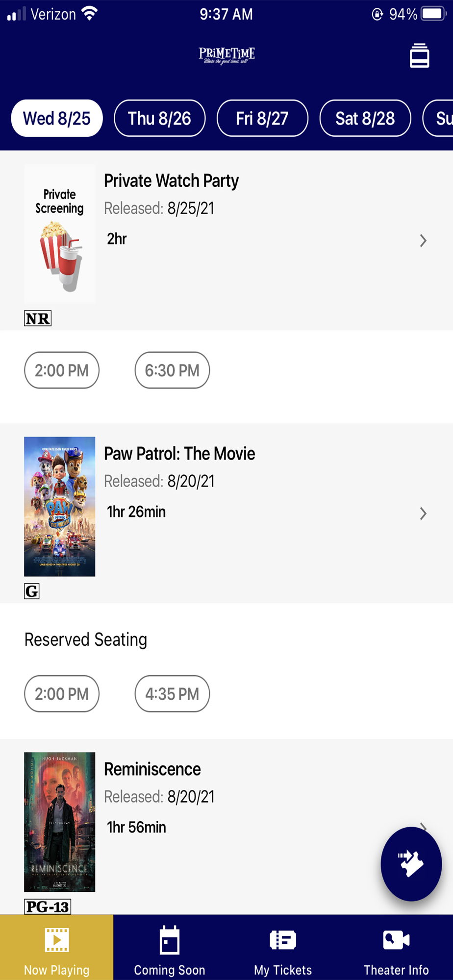Select the Sat 8/28 date
Screen dimensions: 453x980
coord(365,119)
